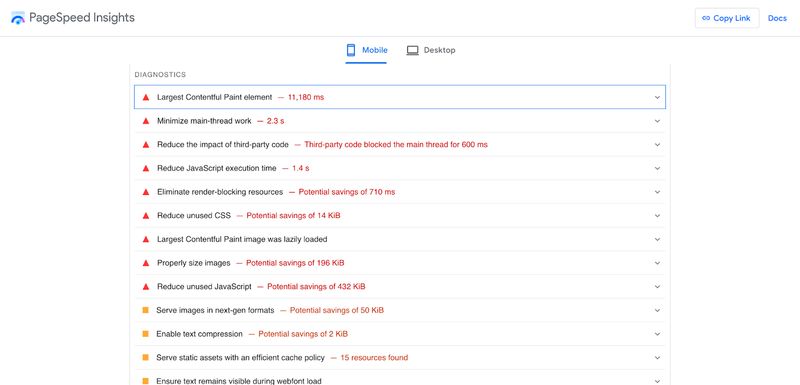Click 'Properly size images' title
This screenshot has height=385, width=800.
[x=194, y=263]
